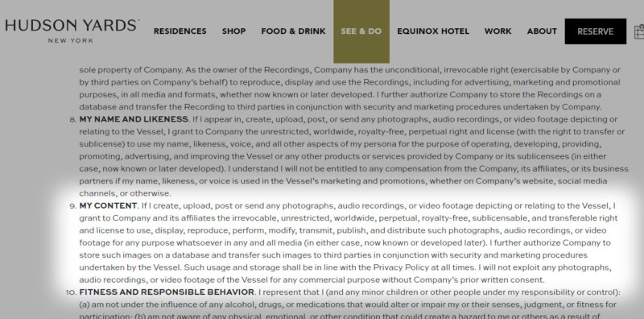Click list number 10 beside Fitness heading
The image size is (644, 319).
(71, 292)
